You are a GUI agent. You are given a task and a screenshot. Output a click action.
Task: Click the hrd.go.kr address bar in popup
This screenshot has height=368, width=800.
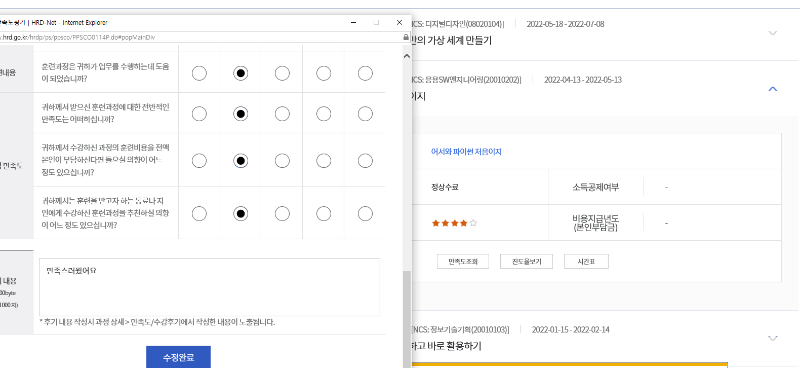[202, 37]
